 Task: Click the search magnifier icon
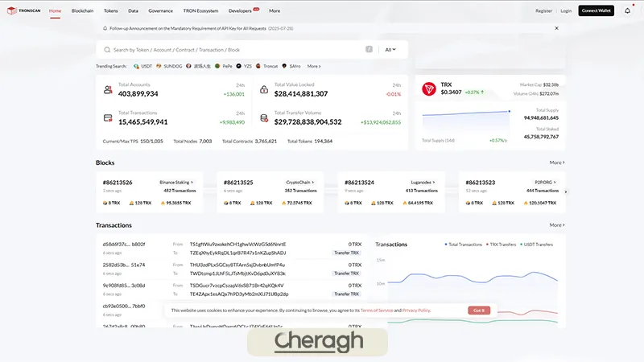(x=107, y=50)
